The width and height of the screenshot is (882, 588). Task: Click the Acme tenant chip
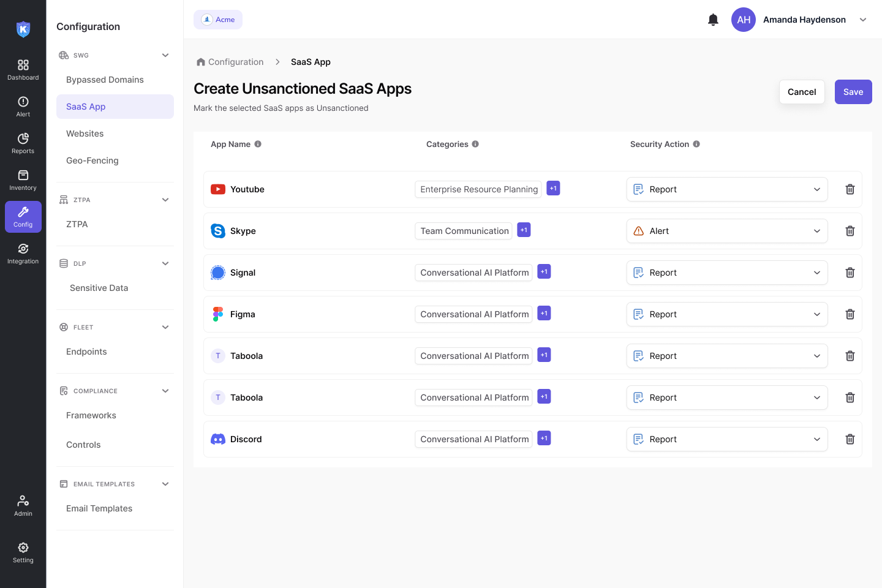(218, 20)
